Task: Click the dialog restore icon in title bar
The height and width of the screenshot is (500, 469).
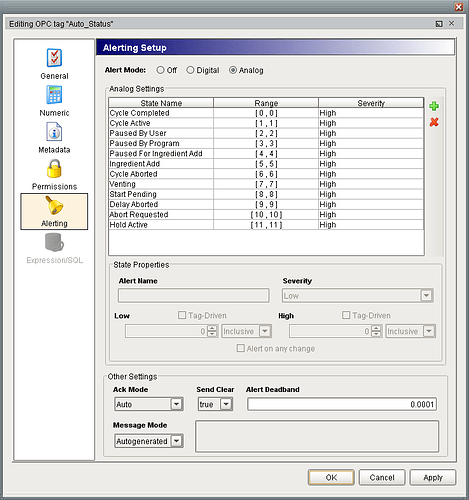Action: [x=439, y=24]
